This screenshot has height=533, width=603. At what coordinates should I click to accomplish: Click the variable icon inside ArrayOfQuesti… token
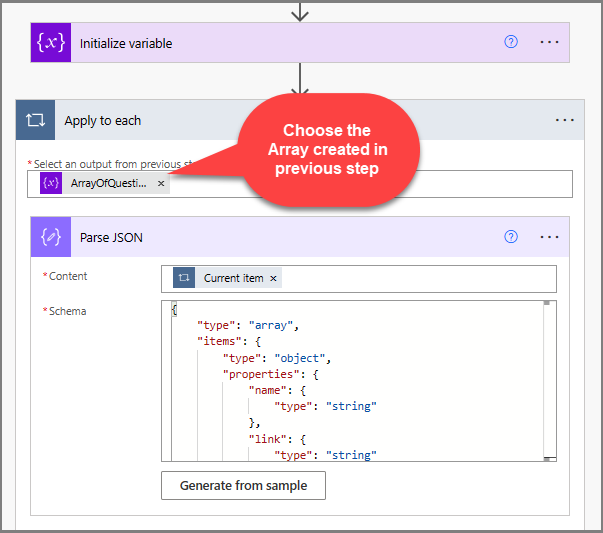pos(52,183)
